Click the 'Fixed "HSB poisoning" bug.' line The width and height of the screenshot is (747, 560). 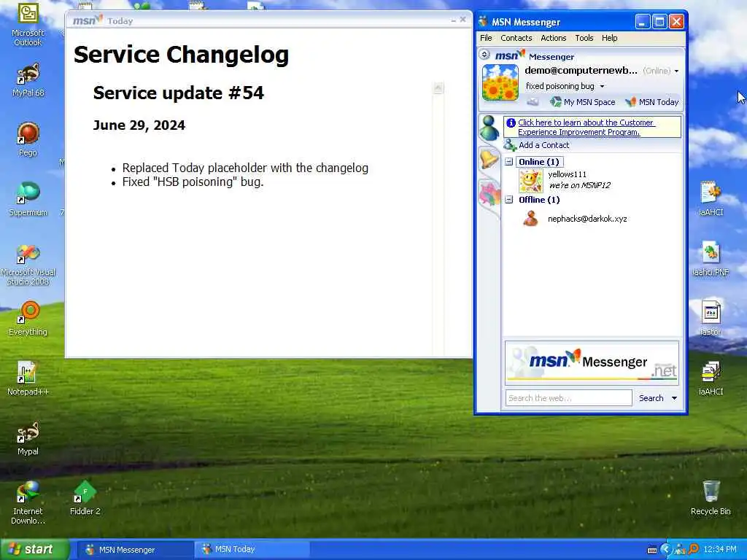point(193,182)
